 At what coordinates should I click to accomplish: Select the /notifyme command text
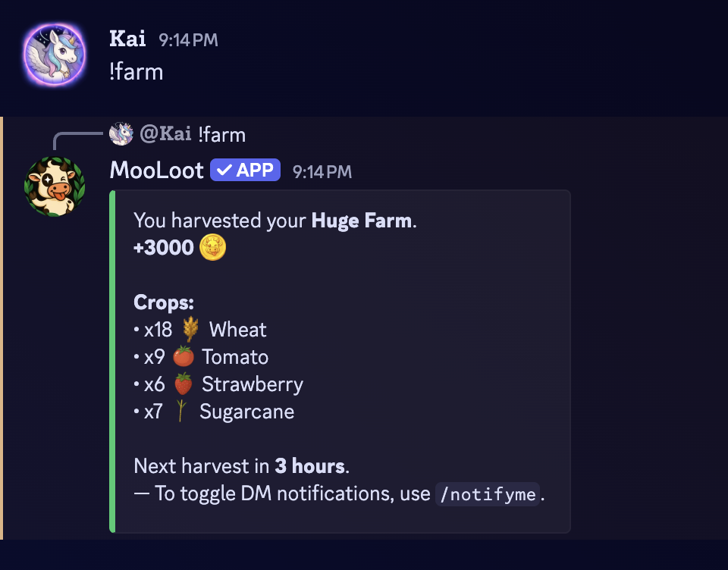pos(488,493)
